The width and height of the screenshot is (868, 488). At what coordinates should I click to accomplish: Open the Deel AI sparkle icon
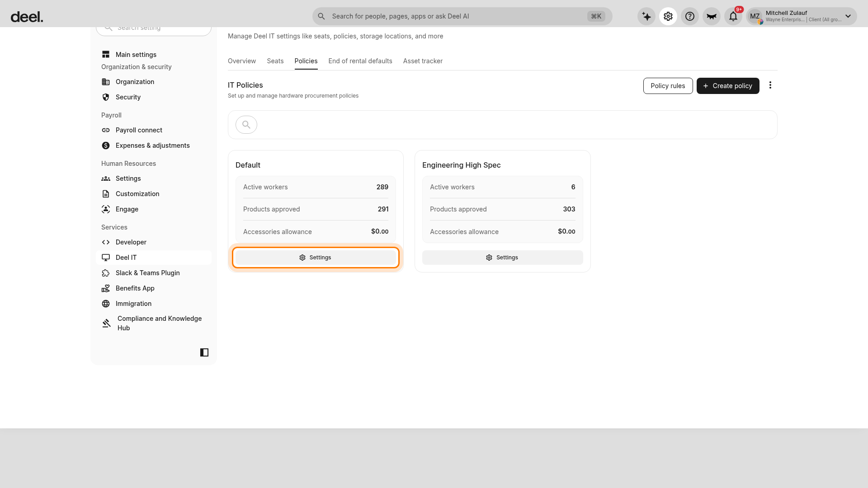tap(646, 16)
